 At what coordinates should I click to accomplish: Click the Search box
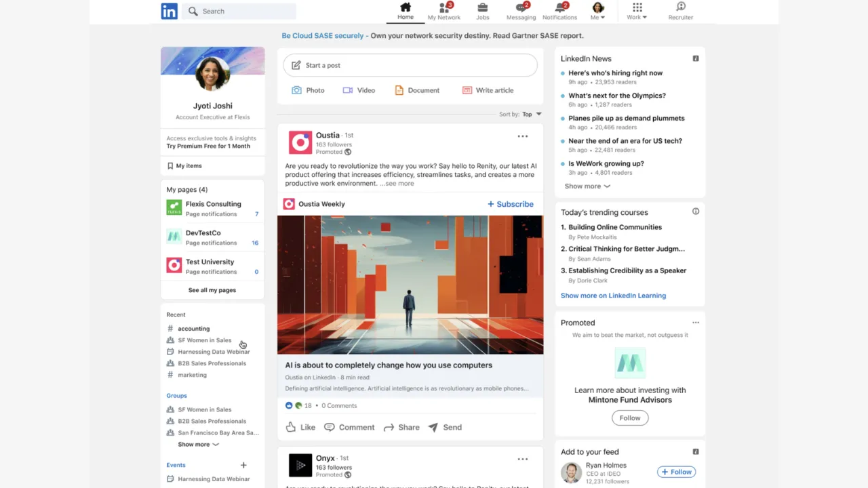239,11
